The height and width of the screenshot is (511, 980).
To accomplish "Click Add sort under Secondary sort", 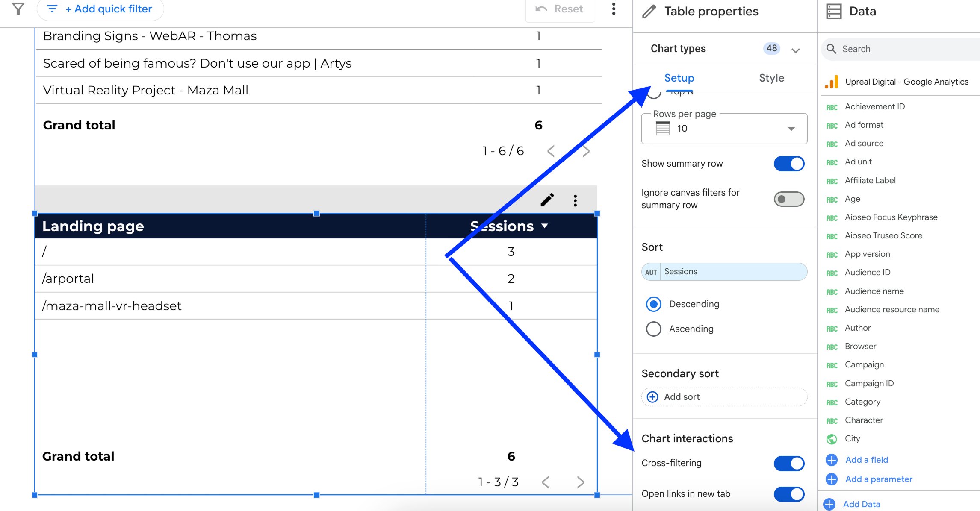I will [x=724, y=397].
